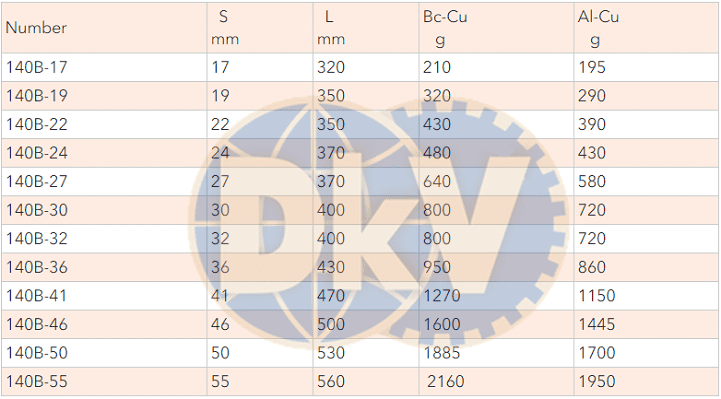The width and height of the screenshot is (721, 399).
Task: Select the 140B-36 row label
Action: pos(36,268)
